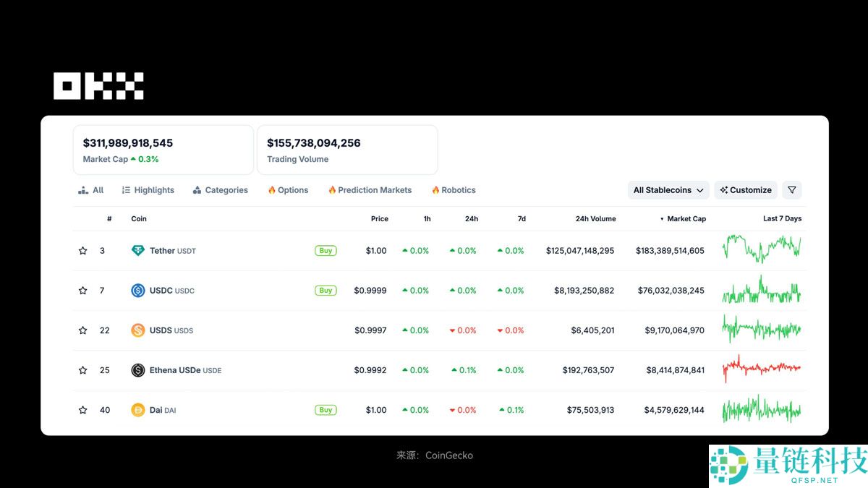The image size is (868, 488).
Task: Star Tether as a favorite
Action: tap(83, 251)
